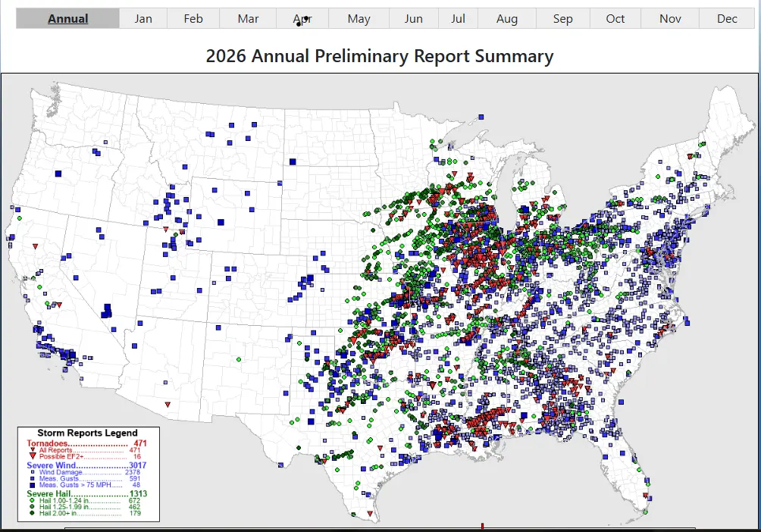Click the 2026 Annual Preliminary Report Summary title
761x532 pixels.
click(380, 56)
